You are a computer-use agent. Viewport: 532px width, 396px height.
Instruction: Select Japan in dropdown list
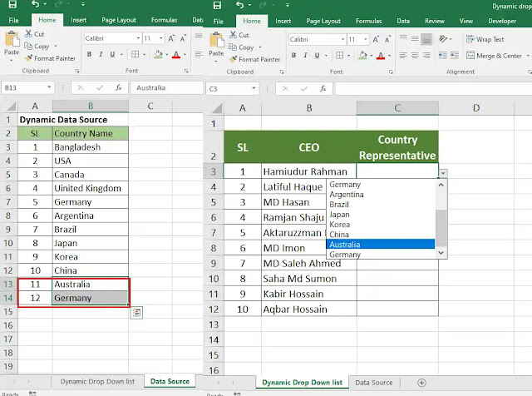tap(381, 215)
